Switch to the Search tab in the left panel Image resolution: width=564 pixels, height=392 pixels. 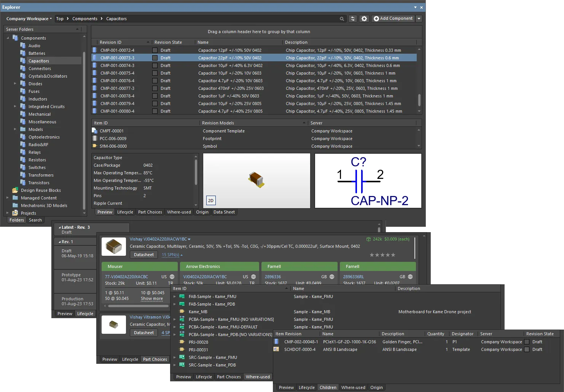(x=35, y=220)
